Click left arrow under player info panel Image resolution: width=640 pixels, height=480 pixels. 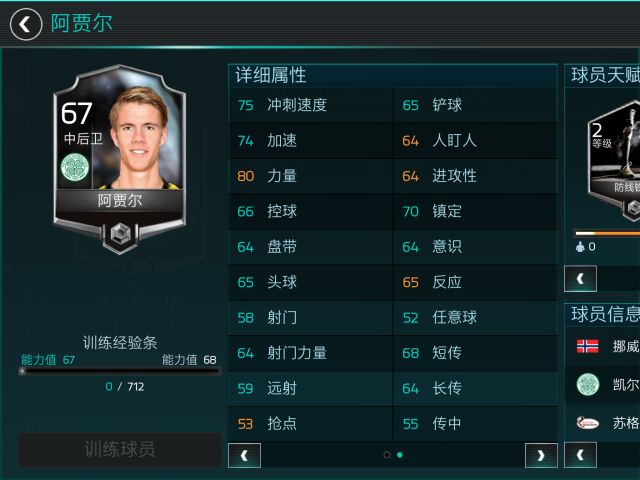click(580, 455)
